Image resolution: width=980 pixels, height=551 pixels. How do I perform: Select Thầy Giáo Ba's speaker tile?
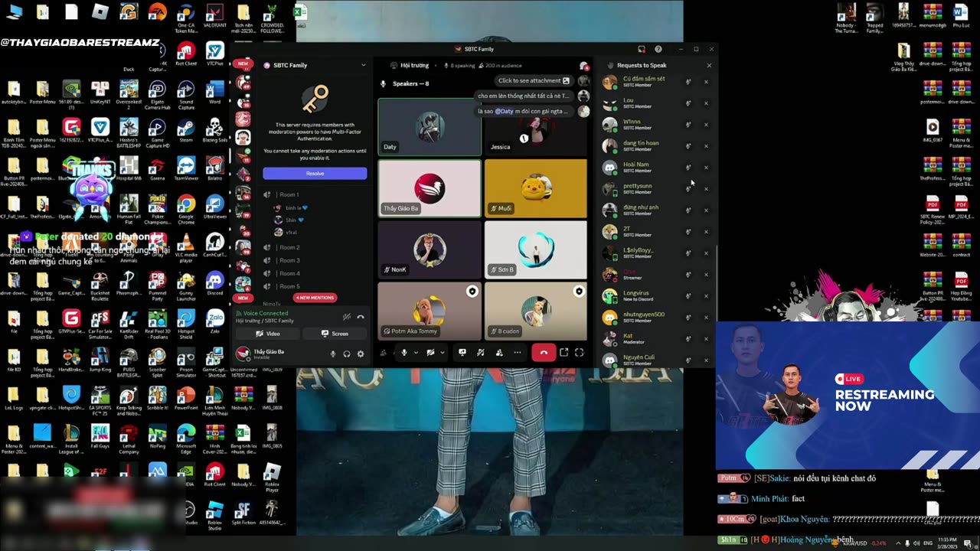[430, 188]
